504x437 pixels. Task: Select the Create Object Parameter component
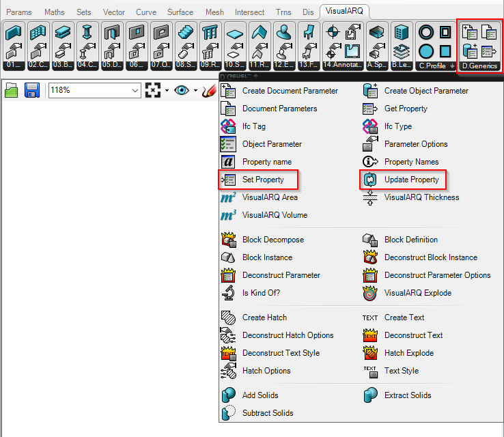[x=415, y=91]
